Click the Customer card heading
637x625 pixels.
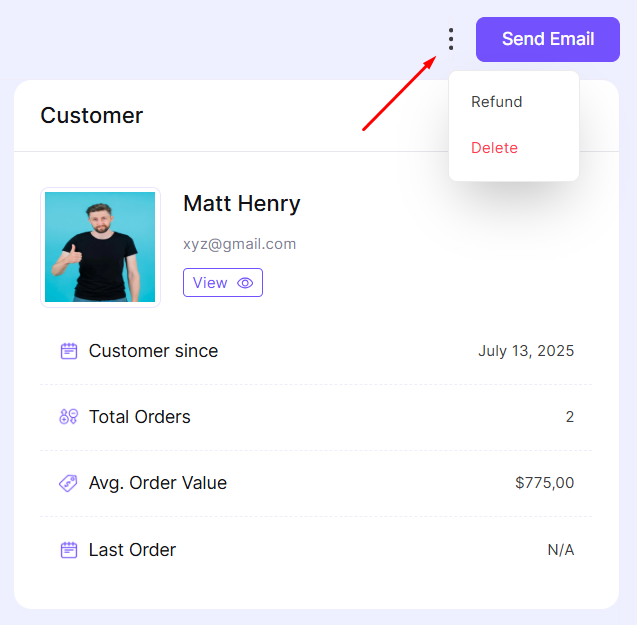92,115
